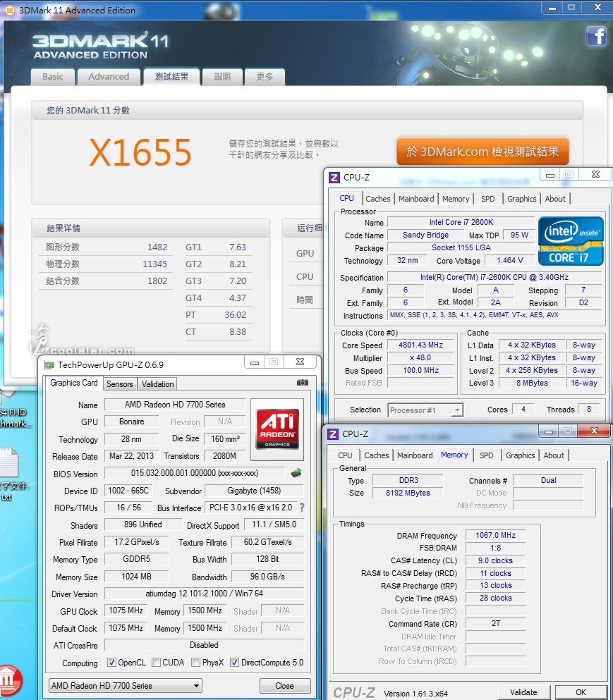Click the orange 於 3DMark.com 檢視測試結果 button
Image resolution: width=613 pixels, height=700 pixels.
tap(482, 152)
